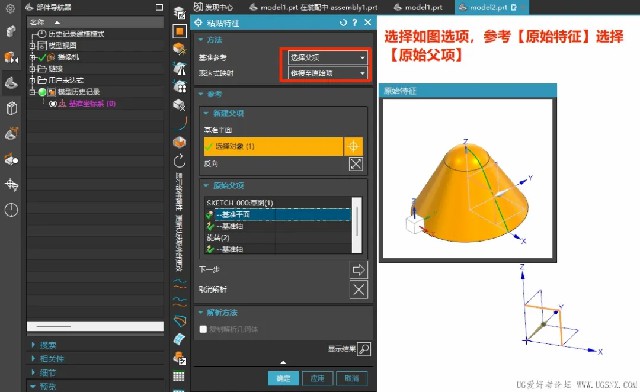Open the white-box reuse library icon
The image size is (640, 392).
coord(11,108)
